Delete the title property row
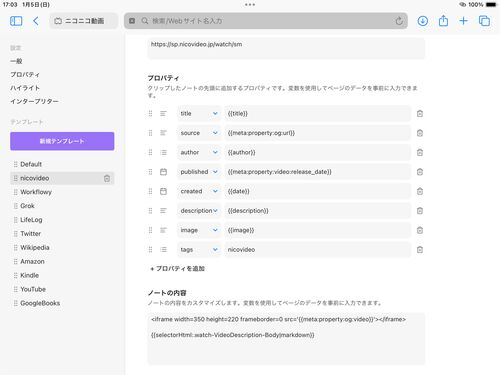The image size is (500, 375). tap(420, 114)
